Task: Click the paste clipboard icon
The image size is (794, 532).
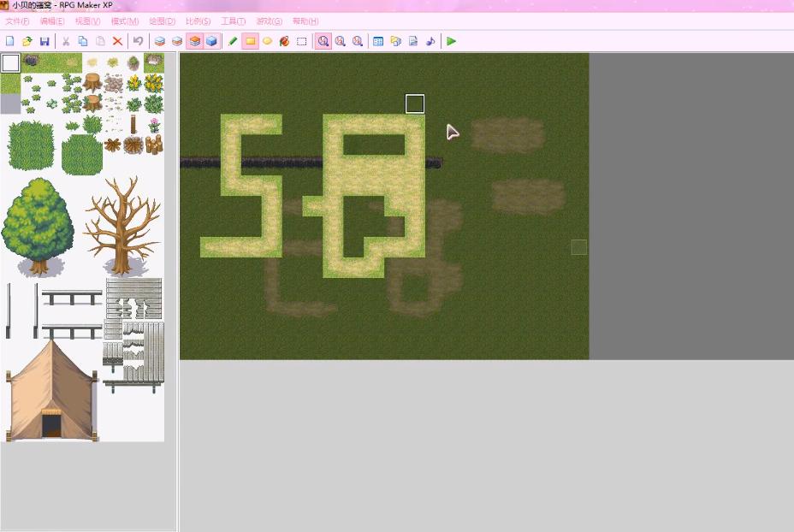Action: pyautogui.click(x=100, y=41)
